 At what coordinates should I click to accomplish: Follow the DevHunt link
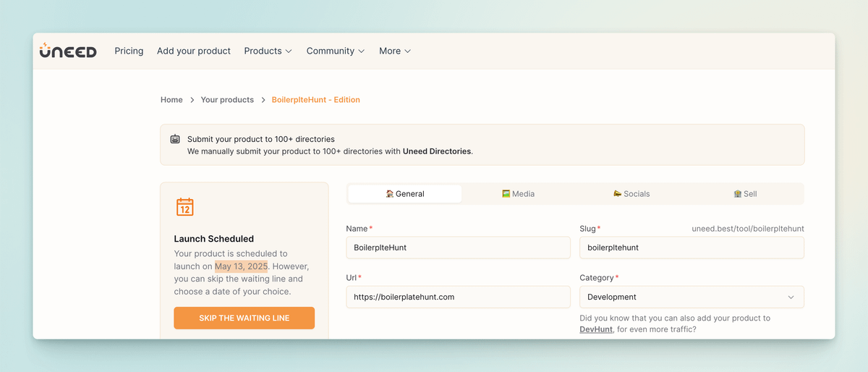pyautogui.click(x=596, y=329)
